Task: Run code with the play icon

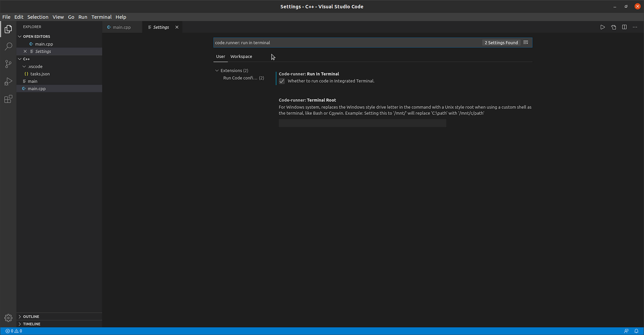Action: coord(602,27)
